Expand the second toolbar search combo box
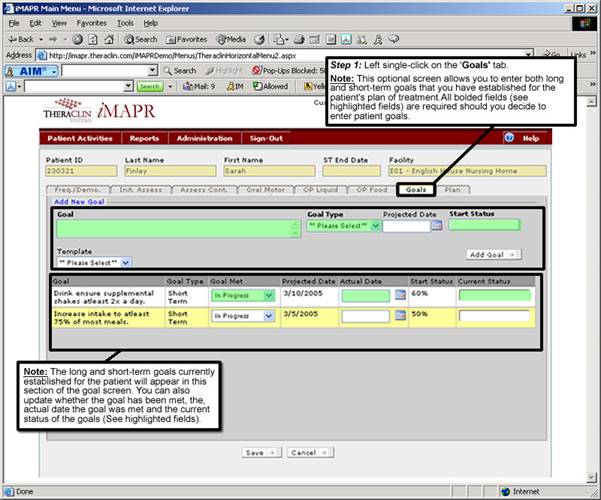The image size is (601, 500). pyautogui.click(x=128, y=86)
